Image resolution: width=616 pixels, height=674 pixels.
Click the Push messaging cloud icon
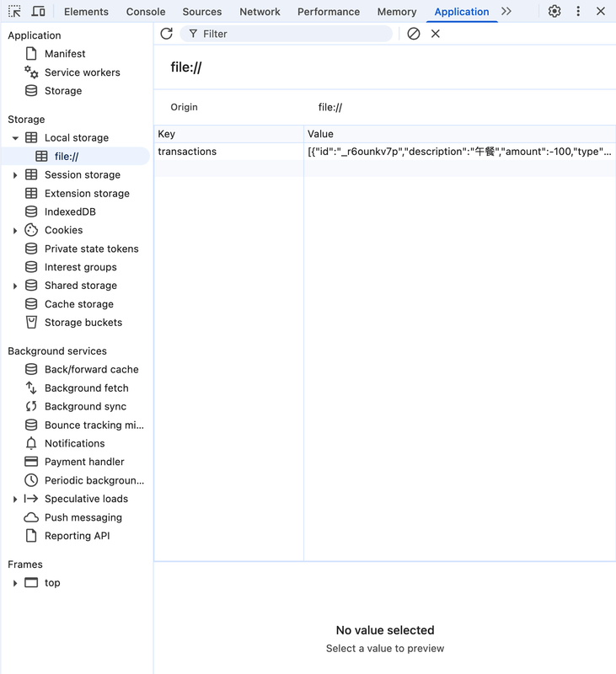tap(31, 517)
